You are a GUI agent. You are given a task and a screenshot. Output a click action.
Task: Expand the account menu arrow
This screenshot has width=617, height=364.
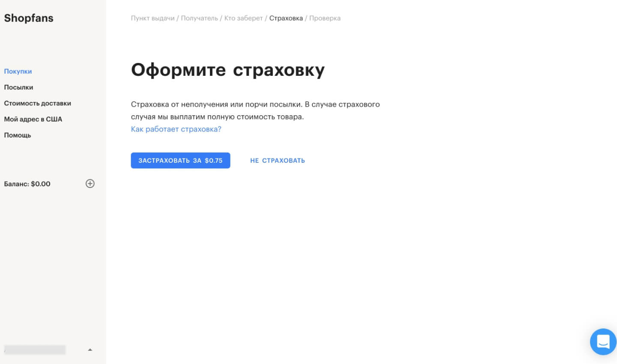coord(90,350)
